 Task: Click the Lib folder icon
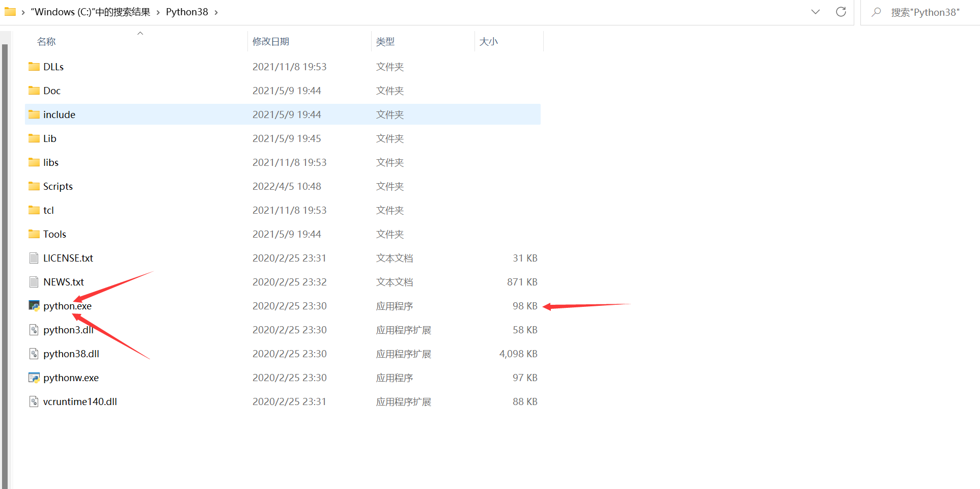[34, 138]
